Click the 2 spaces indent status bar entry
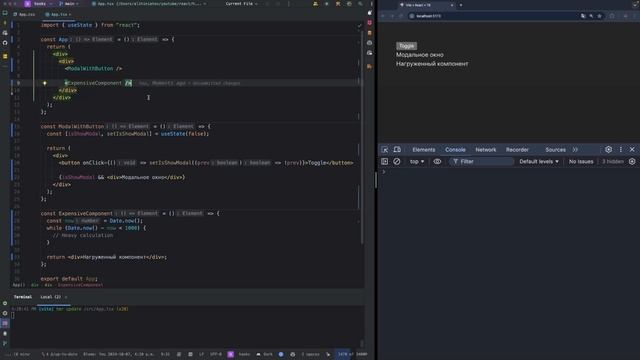Image resolution: width=640 pixels, height=360 pixels. click(310, 354)
